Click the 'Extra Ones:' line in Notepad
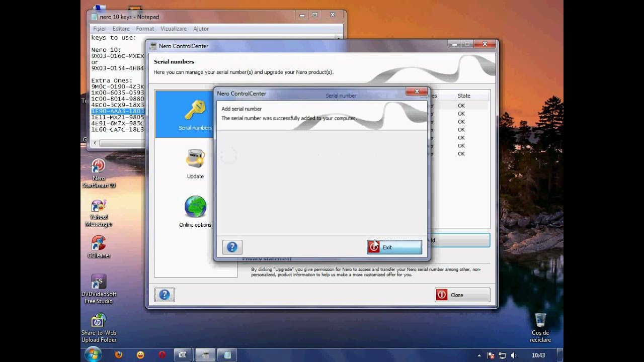644x362 pixels. click(x=112, y=80)
